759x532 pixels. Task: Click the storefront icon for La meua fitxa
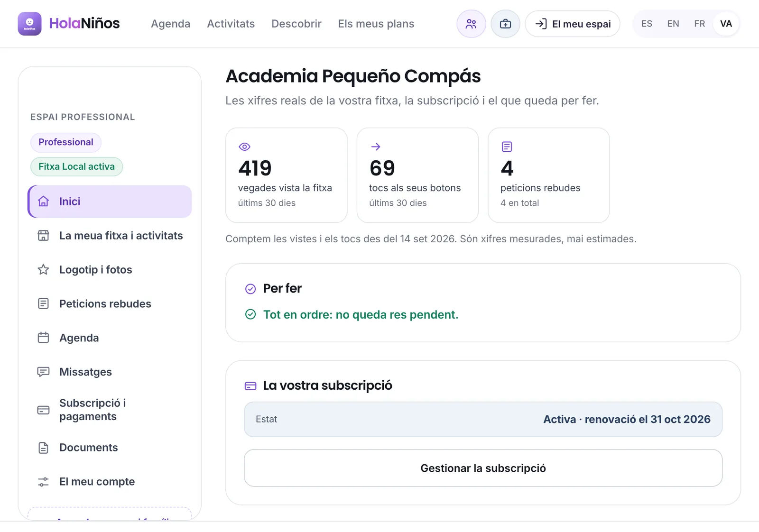pyautogui.click(x=43, y=236)
